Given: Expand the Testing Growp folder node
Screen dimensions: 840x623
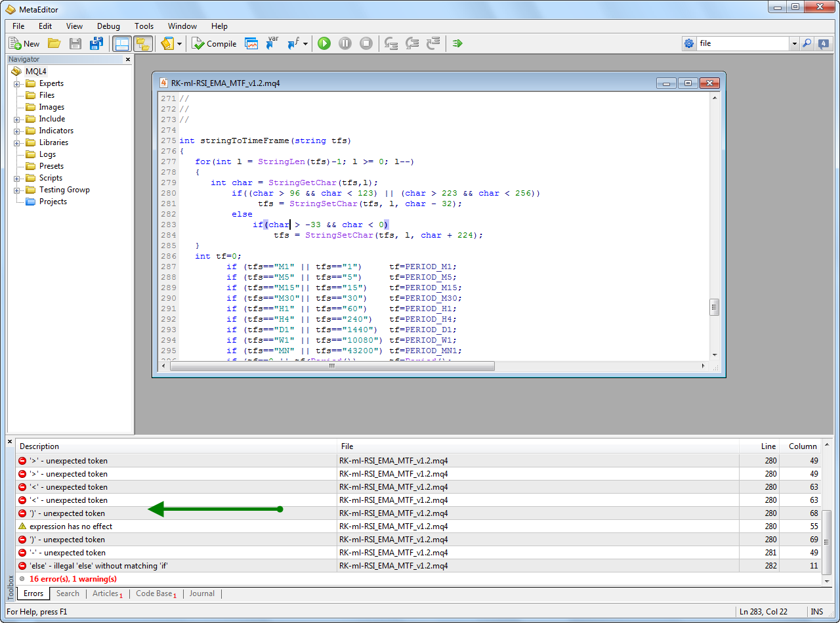Looking at the screenshot, I should (x=17, y=190).
